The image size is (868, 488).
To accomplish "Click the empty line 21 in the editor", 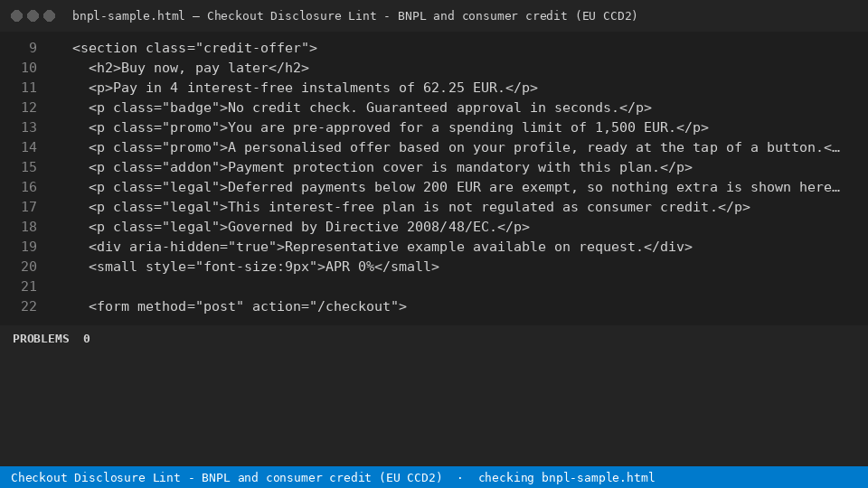I will point(443,286).
